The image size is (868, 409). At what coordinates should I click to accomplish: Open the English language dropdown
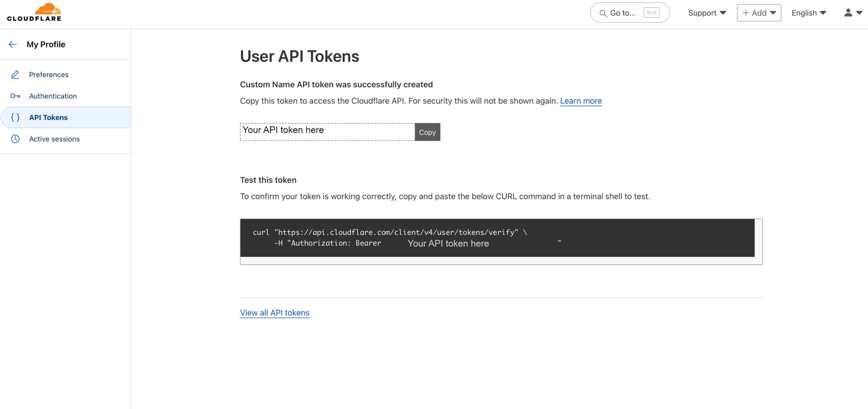coord(809,13)
